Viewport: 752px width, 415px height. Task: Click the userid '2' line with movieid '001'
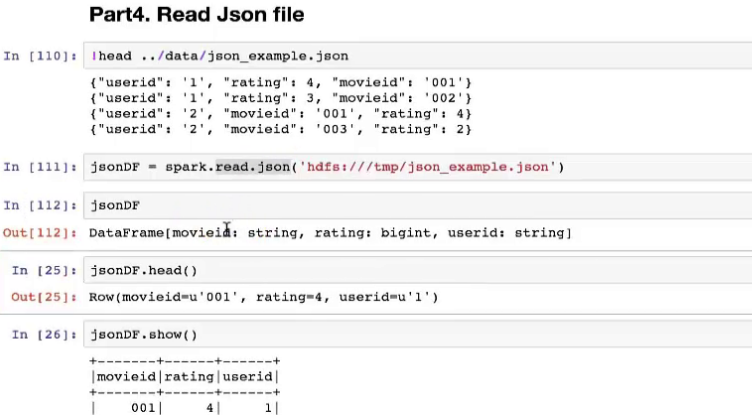[281, 114]
